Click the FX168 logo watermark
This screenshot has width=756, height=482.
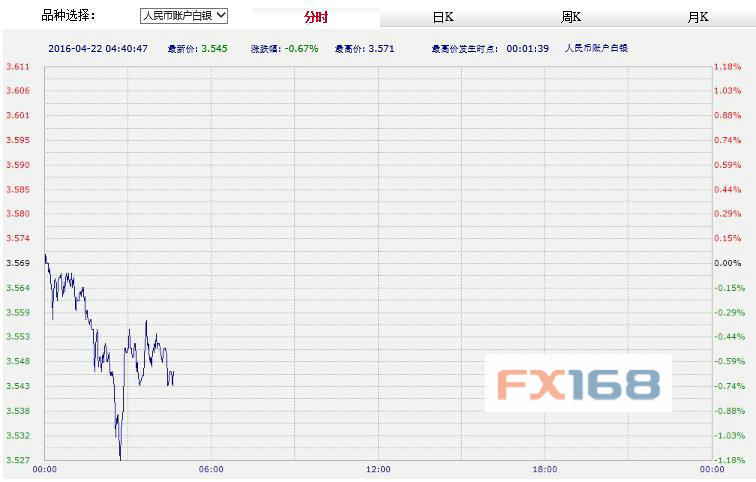[578, 383]
